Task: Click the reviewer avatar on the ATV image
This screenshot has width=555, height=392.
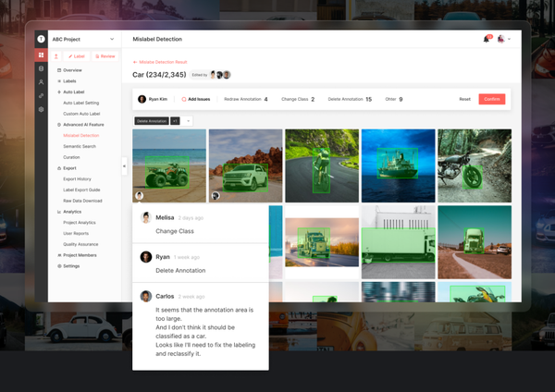Action: point(139,195)
